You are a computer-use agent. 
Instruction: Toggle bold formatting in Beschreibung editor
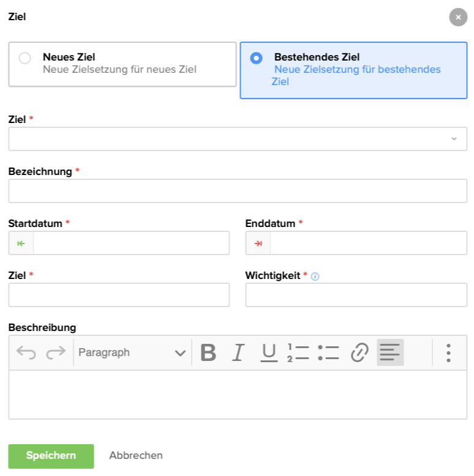click(208, 352)
